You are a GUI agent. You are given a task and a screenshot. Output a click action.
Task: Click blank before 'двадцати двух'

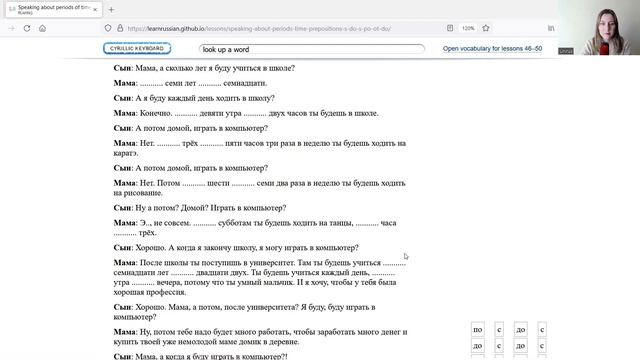(182, 273)
